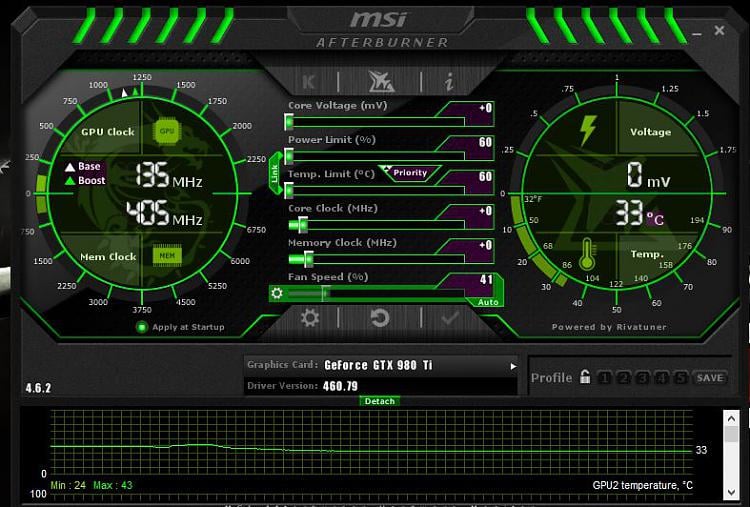Click GeForce GTX 980 Ti text
The height and width of the screenshot is (507, 750).
pyautogui.click(x=378, y=365)
